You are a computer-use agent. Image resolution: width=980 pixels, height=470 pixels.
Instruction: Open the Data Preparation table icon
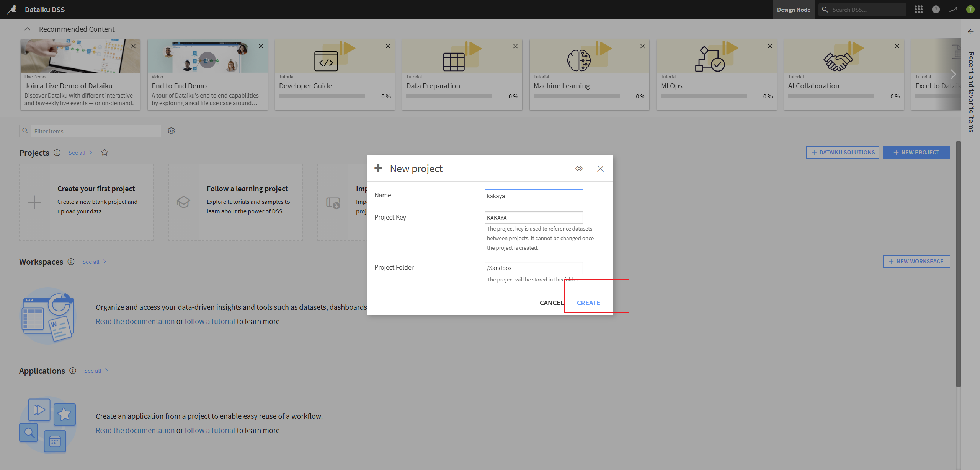[x=454, y=62]
